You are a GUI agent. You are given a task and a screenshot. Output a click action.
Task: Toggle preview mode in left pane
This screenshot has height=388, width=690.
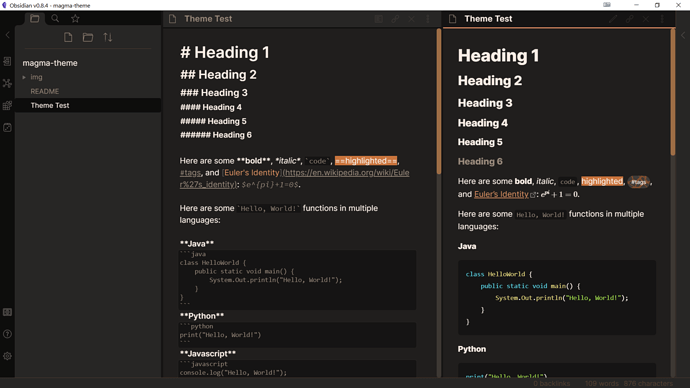click(378, 19)
